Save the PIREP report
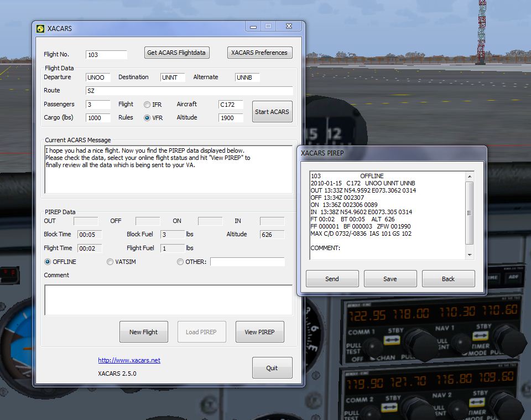Viewport: 531px width, 420px height. click(390, 279)
